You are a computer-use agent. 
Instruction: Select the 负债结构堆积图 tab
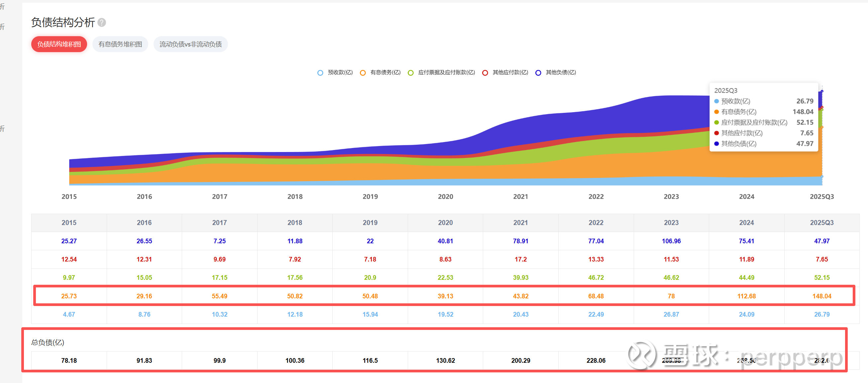point(59,44)
